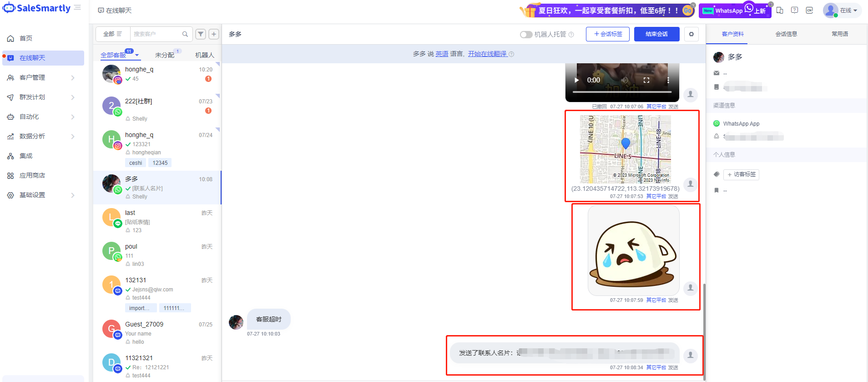868x382 pixels.
Task: Click the 结束会话 button
Action: 657,34
